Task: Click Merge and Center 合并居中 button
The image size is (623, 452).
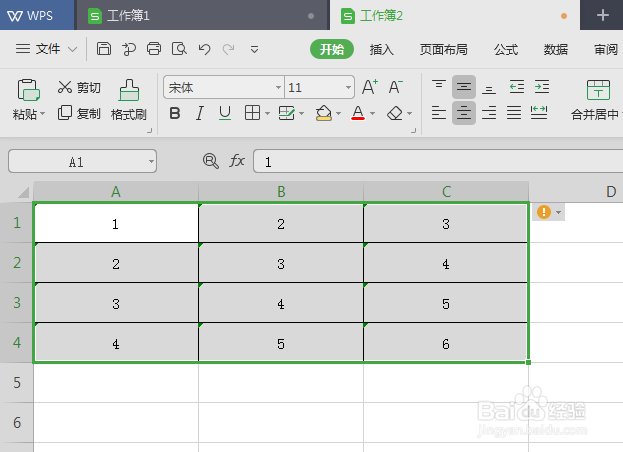Action: coord(598,100)
